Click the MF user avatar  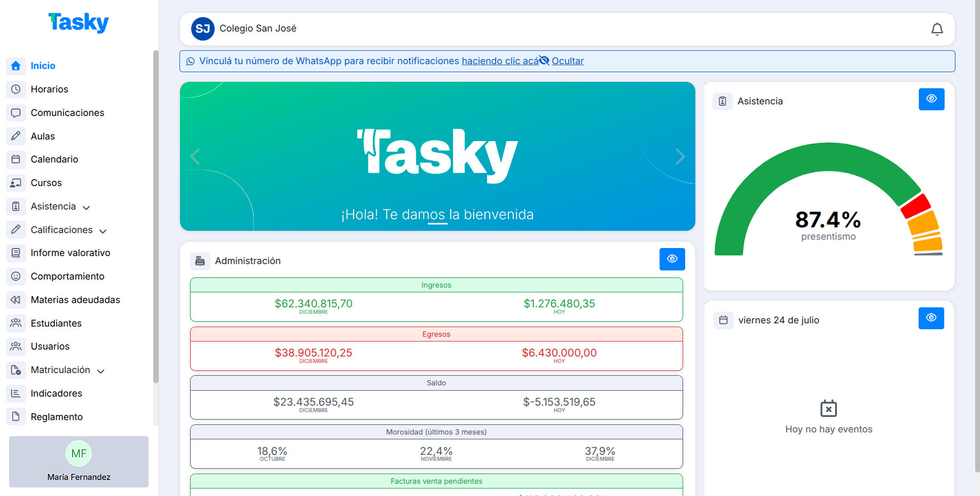coord(79,454)
